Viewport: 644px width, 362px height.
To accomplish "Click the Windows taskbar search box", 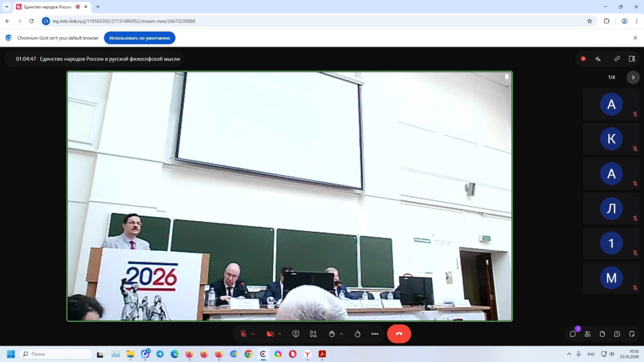I will (x=56, y=354).
